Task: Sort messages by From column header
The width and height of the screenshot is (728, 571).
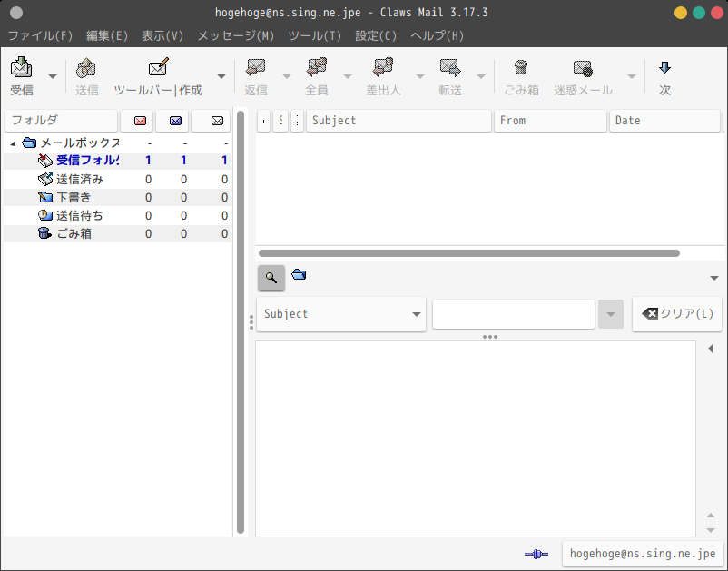Action: coord(550,121)
